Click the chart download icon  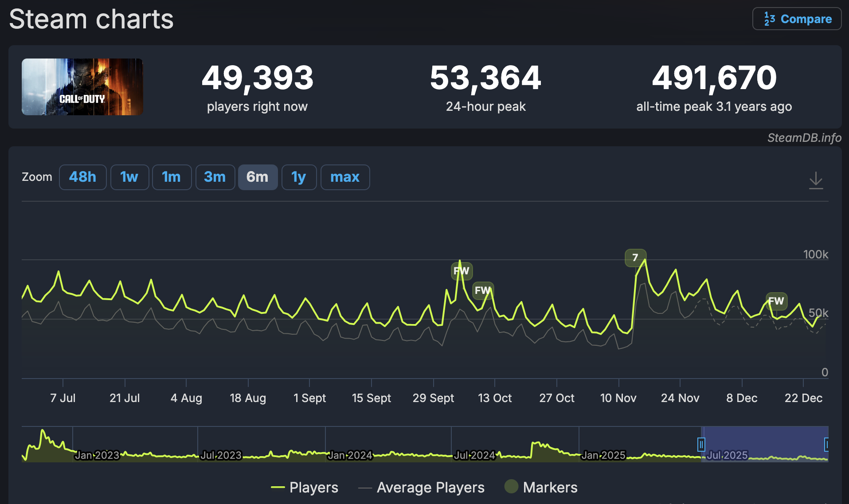tap(816, 180)
